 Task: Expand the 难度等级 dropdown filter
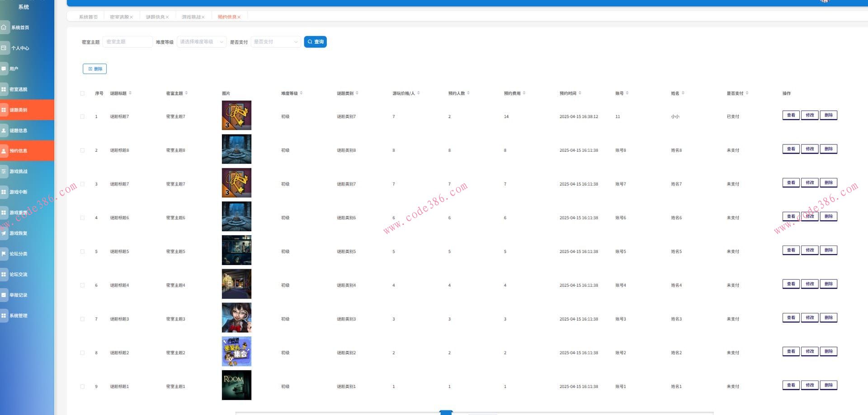click(202, 42)
